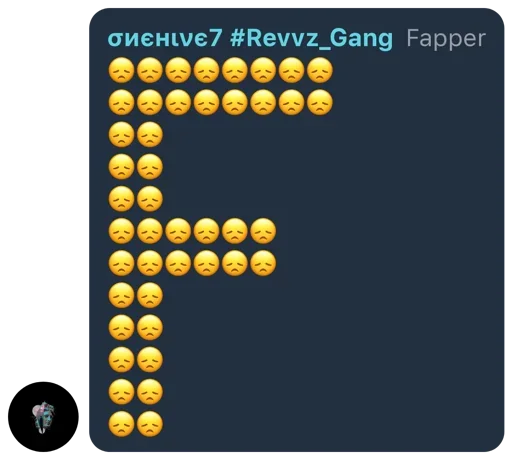Screen dimensions: 512x460
Task: Click the left emoji in the third row
Action: click(x=121, y=135)
